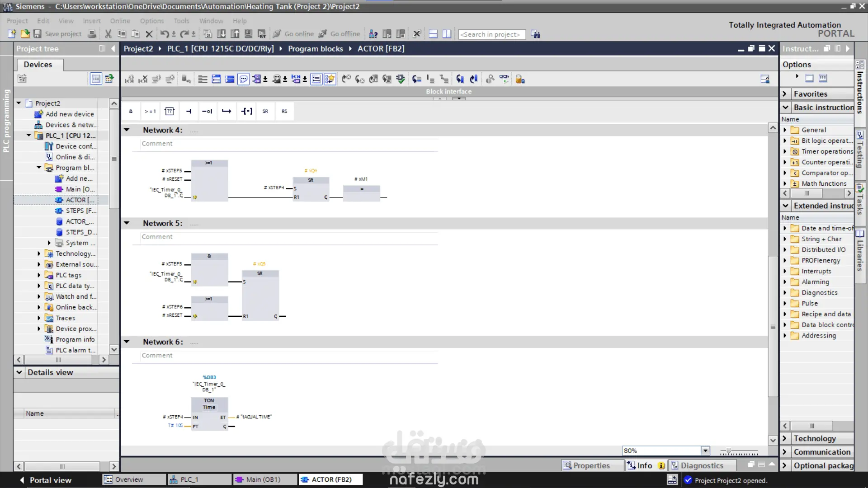Open the Bit logic operations folder
The width and height of the screenshot is (868, 488).
pyautogui.click(x=822, y=141)
